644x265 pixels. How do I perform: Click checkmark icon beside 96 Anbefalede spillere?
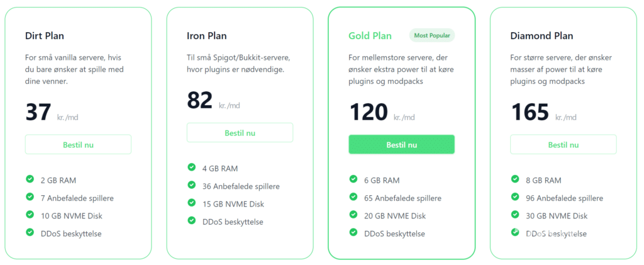click(x=515, y=198)
